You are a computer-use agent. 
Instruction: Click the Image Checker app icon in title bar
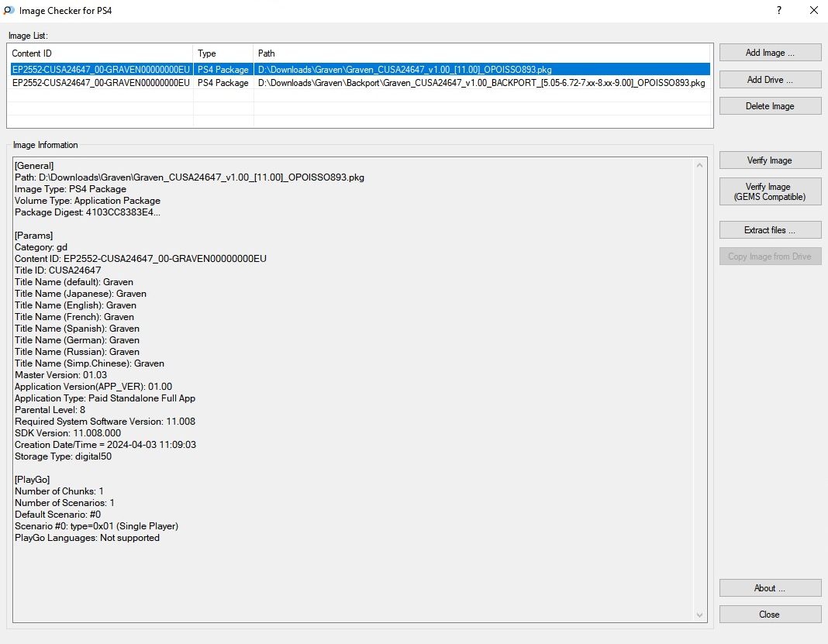9,11
